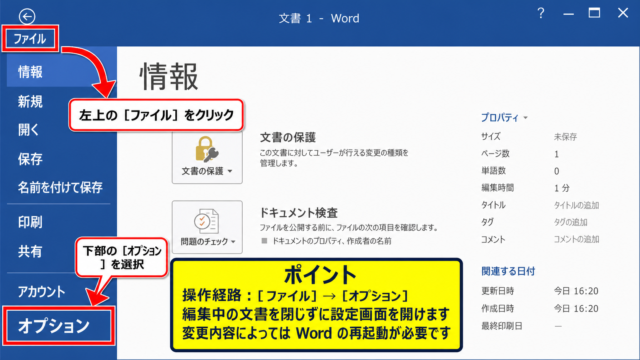Click the 編集時間 value 1 分
Image resolution: width=640 pixels, height=360 pixels.
point(562,188)
